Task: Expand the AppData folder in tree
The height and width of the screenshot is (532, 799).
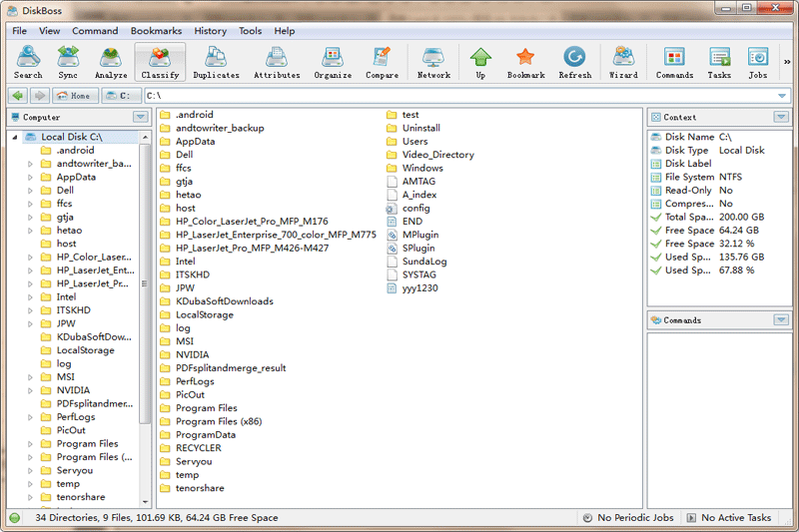Action: point(30,177)
